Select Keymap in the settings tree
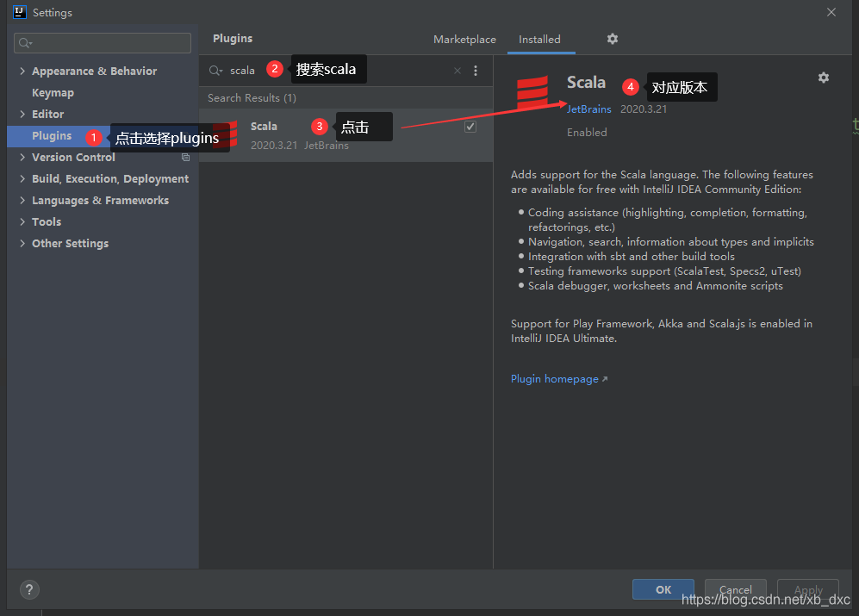Image resolution: width=859 pixels, height=616 pixels. click(53, 93)
